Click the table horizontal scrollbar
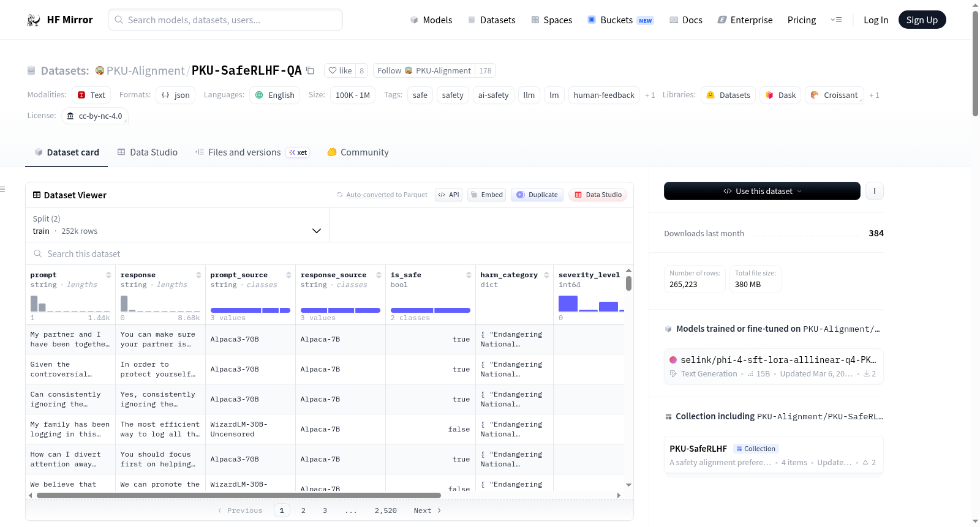 pyautogui.click(x=239, y=495)
